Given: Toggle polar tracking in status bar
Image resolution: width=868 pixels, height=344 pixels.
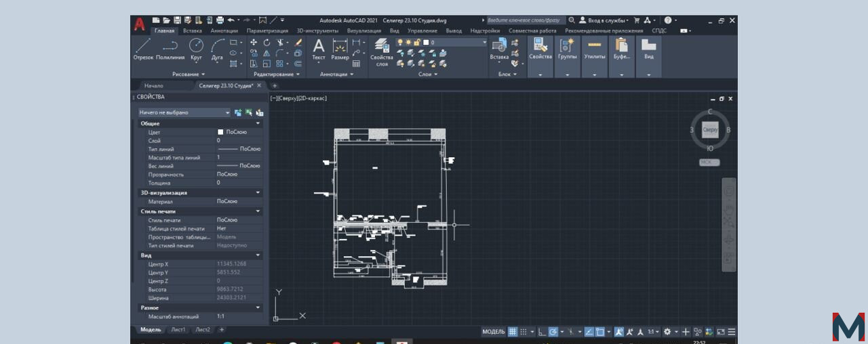Looking at the screenshot, I should tap(553, 332).
